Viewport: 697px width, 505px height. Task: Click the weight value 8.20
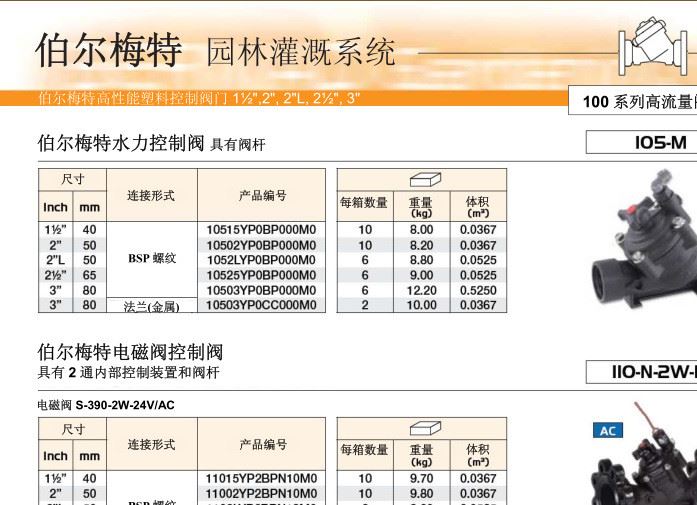[421, 245]
